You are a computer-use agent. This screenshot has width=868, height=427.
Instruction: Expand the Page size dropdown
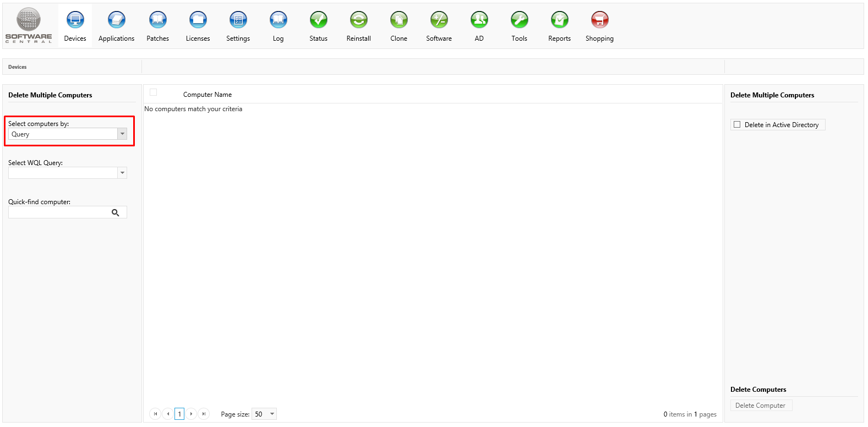tap(272, 414)
